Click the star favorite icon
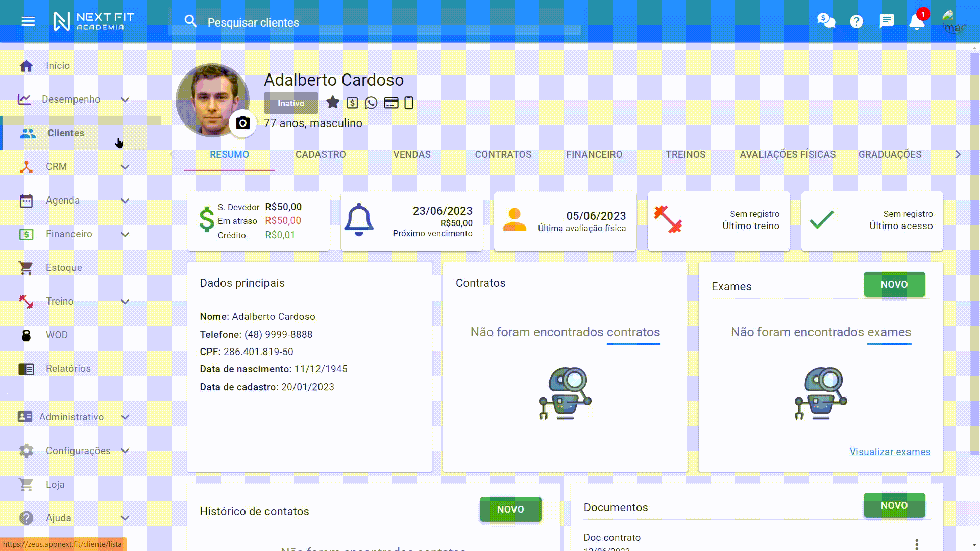The image size is (980, 551). click(333, 103)
